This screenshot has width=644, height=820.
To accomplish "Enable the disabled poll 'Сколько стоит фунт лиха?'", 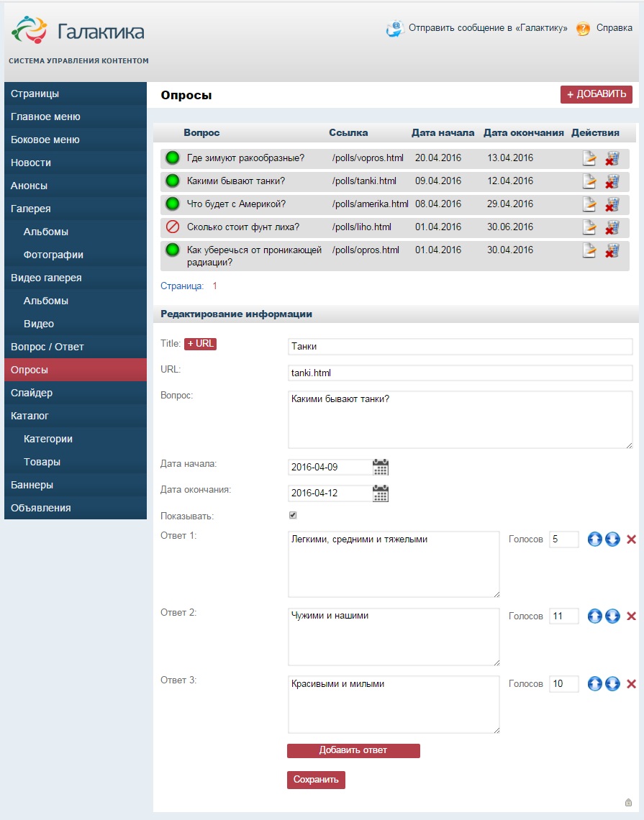I will 173,227.
